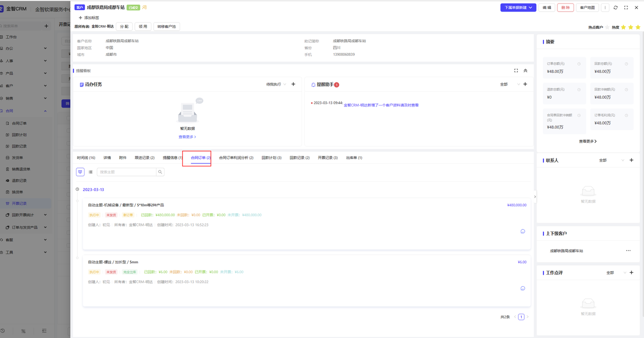Open the 回款计划 (3) tab
The width and height of the screenshot is (644, 338).
coord(271,158)
